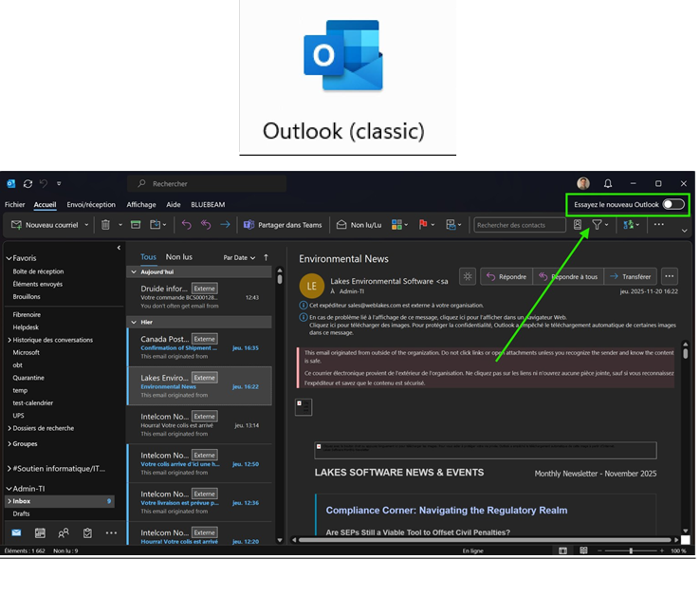The height and width of the screenshot is (597, 700).
Task: Show Non lus messages filter
Action: click(x=179, y=257)
